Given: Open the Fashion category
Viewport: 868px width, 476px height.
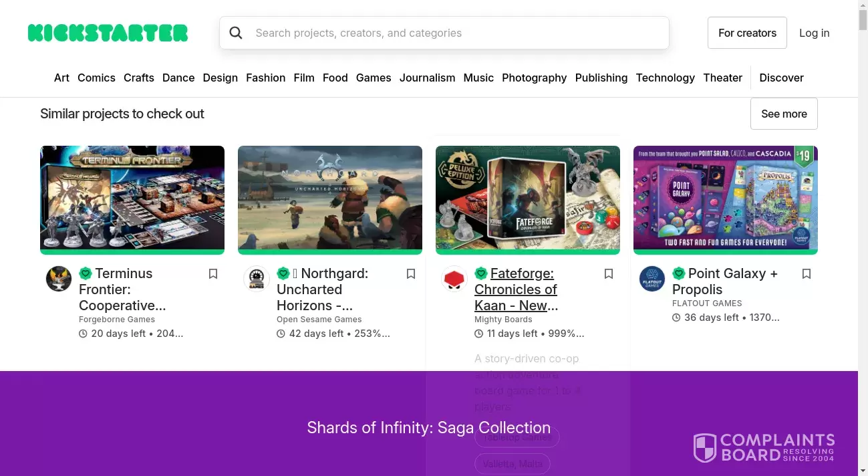Looking at the screenshot, I should (266, 78).
